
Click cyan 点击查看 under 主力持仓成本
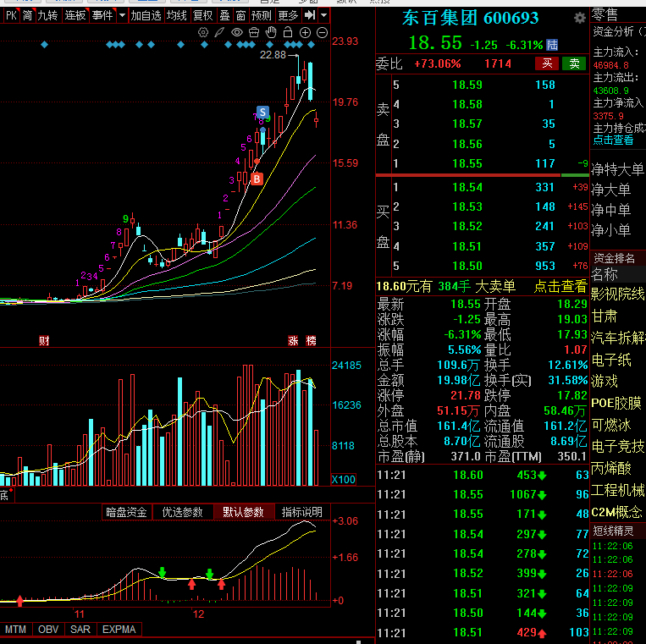(613, 140)
